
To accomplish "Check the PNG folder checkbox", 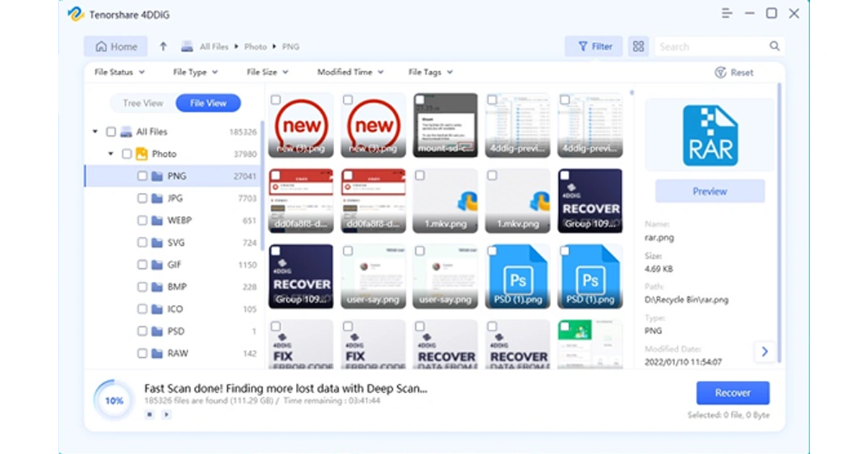I will [142, 176].
